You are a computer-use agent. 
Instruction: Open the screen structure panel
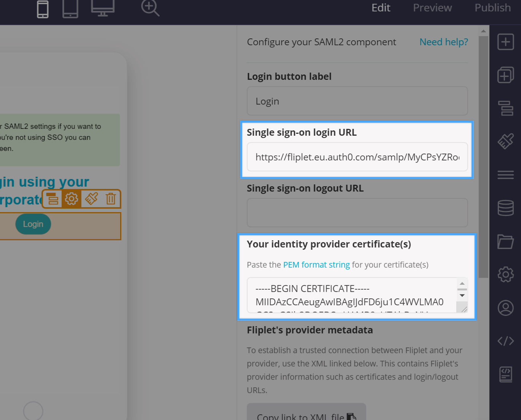coord(505,108)
